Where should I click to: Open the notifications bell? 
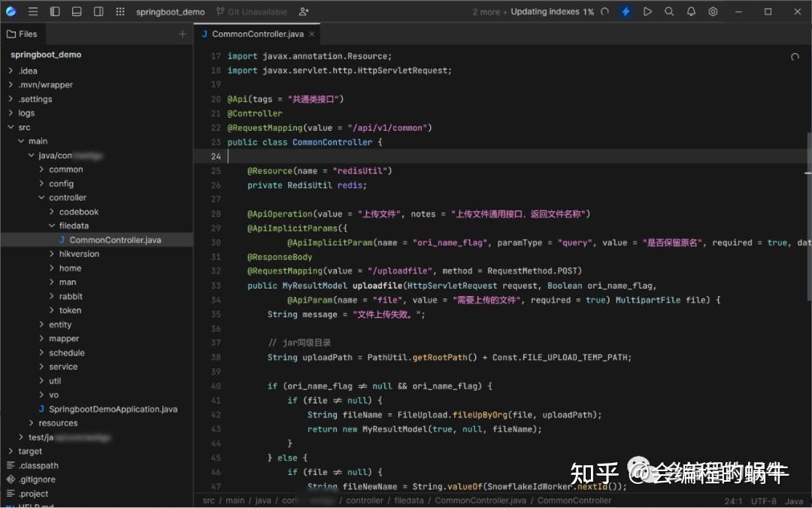(x=692, y=11)
